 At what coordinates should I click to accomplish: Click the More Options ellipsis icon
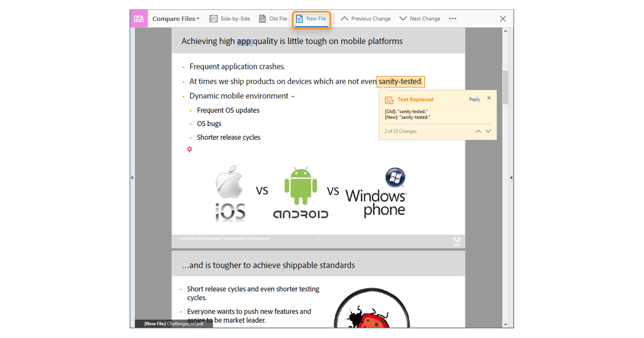(453, 18)
